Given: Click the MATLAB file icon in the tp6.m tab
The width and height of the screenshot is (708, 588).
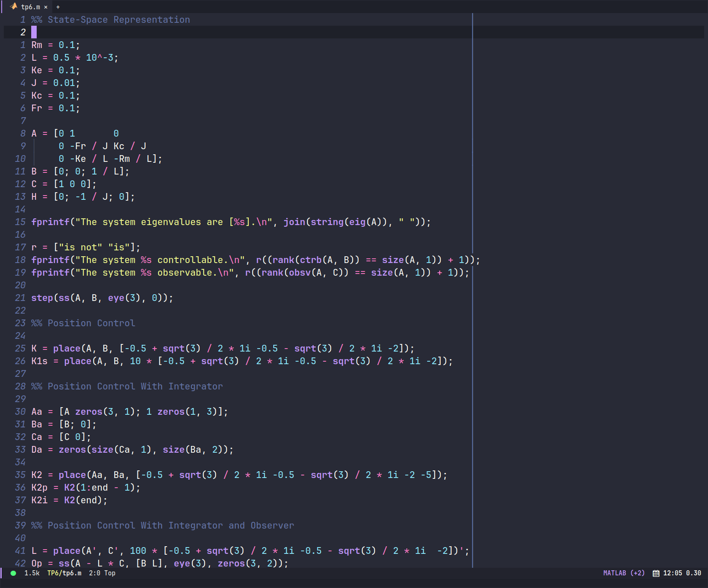Looking at the screenshot, I should click(13, 7).
